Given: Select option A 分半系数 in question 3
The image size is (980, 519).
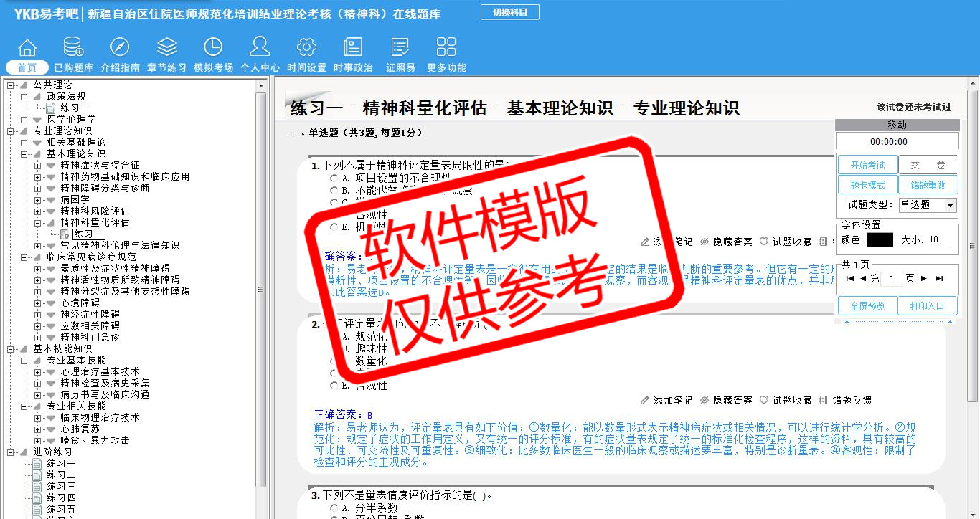Looking at the screenshot, I should tap(334, 508).
